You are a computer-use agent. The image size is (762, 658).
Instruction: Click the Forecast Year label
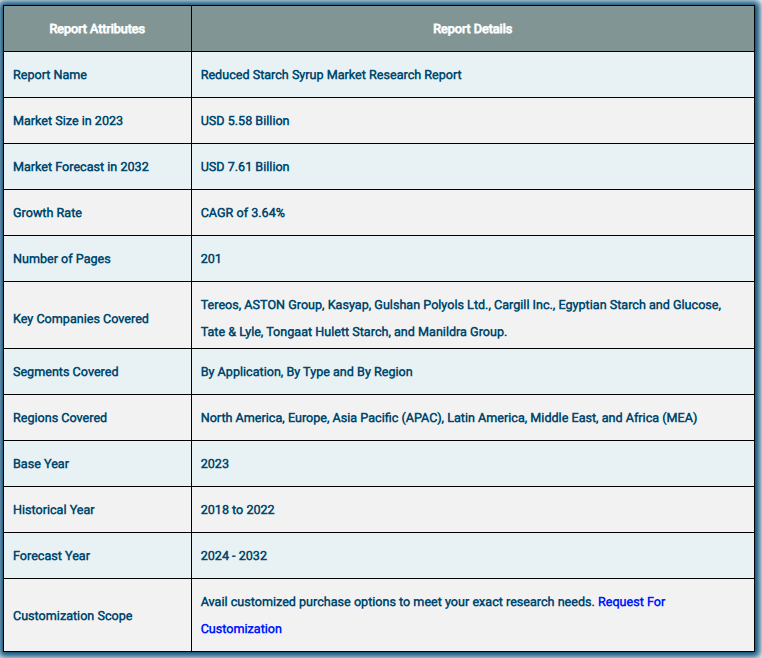(x=51, y=556)
